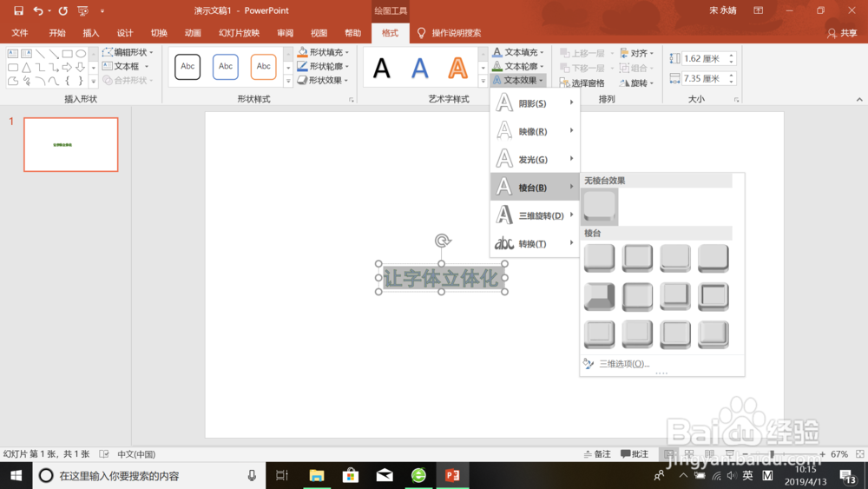
Task: Select the oval shape in shape gallery
Action: point(81,54)
